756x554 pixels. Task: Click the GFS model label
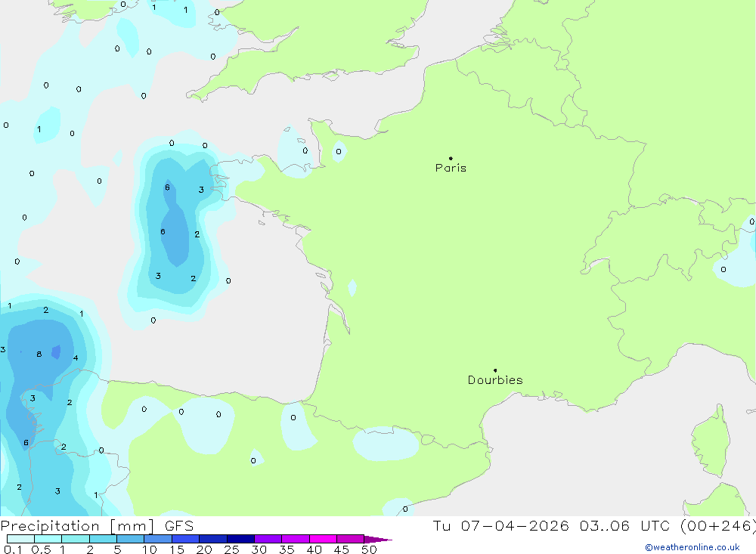pyautogui.click(x=179, y=526)
